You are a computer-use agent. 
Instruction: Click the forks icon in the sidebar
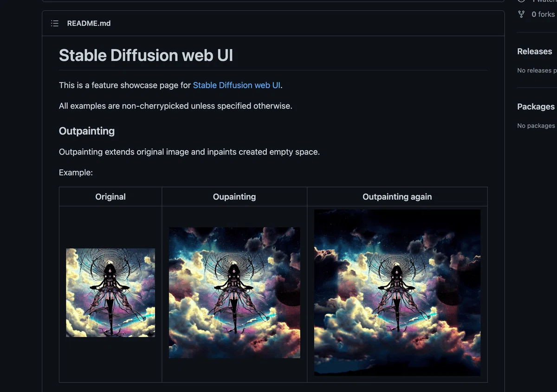[x=521, y=14]
